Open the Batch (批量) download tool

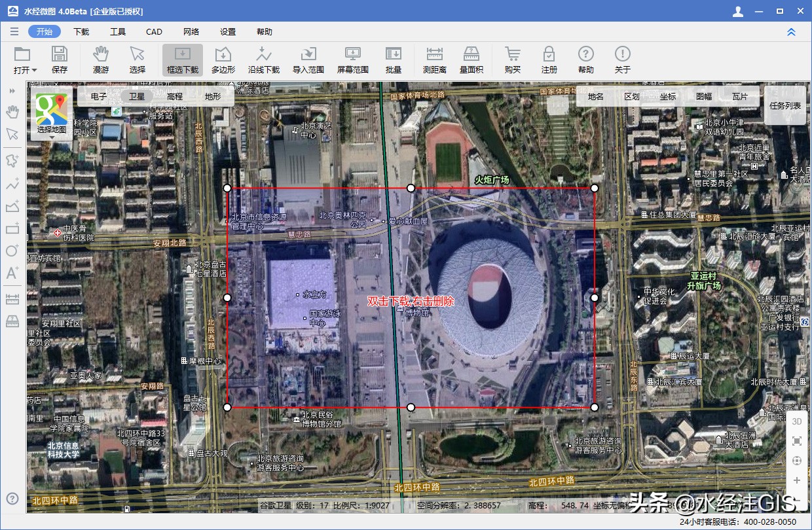pos(394,60)
